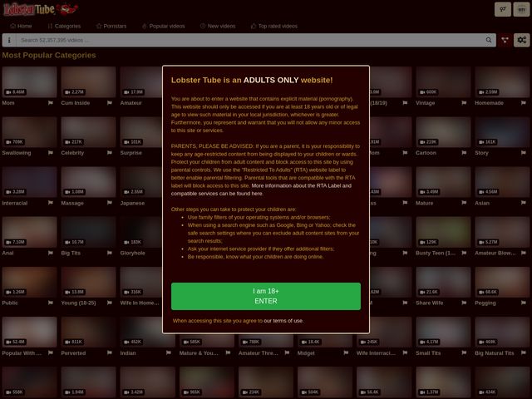Click the magnifier search icon
This screenshot has width=532, height=399.
point(489,40)
